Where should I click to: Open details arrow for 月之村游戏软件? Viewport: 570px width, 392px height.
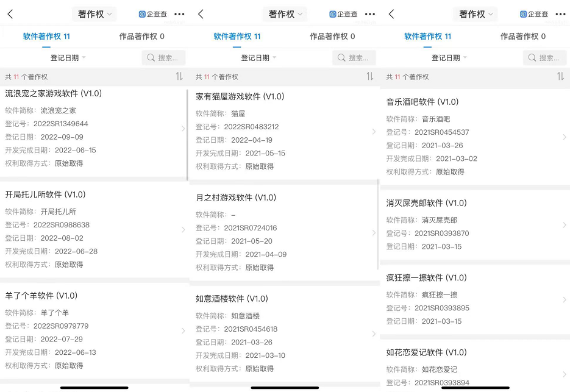pos(374,233)
